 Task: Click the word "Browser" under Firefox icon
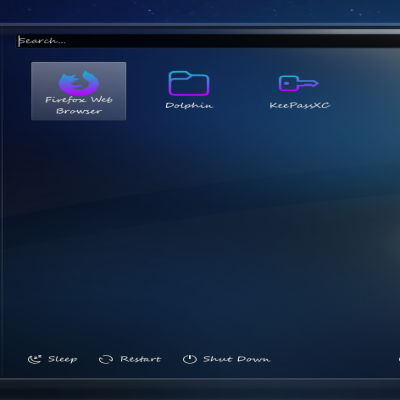point(79,111)
